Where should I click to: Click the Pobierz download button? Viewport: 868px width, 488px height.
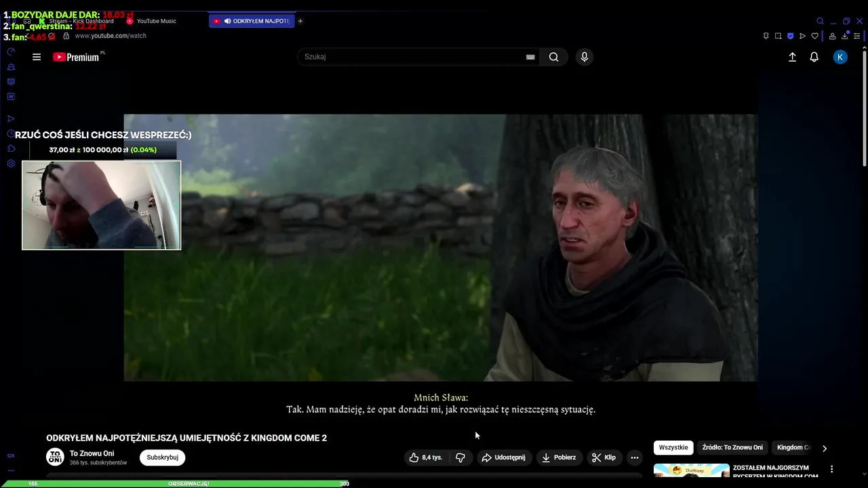click(x=559, y=457)
